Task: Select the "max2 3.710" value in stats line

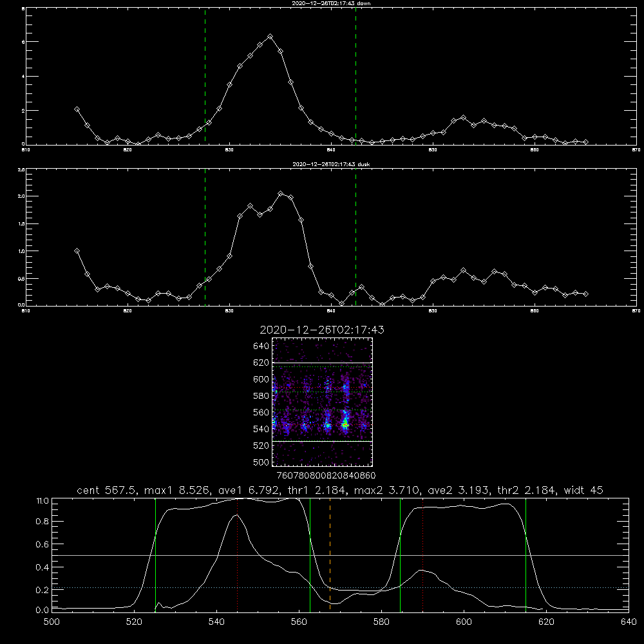Action: coord(387,490)
